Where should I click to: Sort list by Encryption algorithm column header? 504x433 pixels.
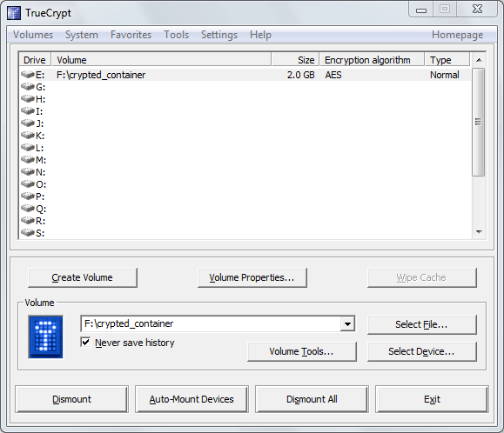pyautogui.click(x=373, y=60)
